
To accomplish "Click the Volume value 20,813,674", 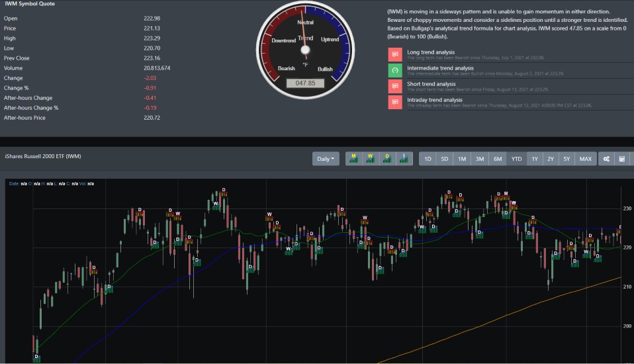I will [x=157, y=68].
